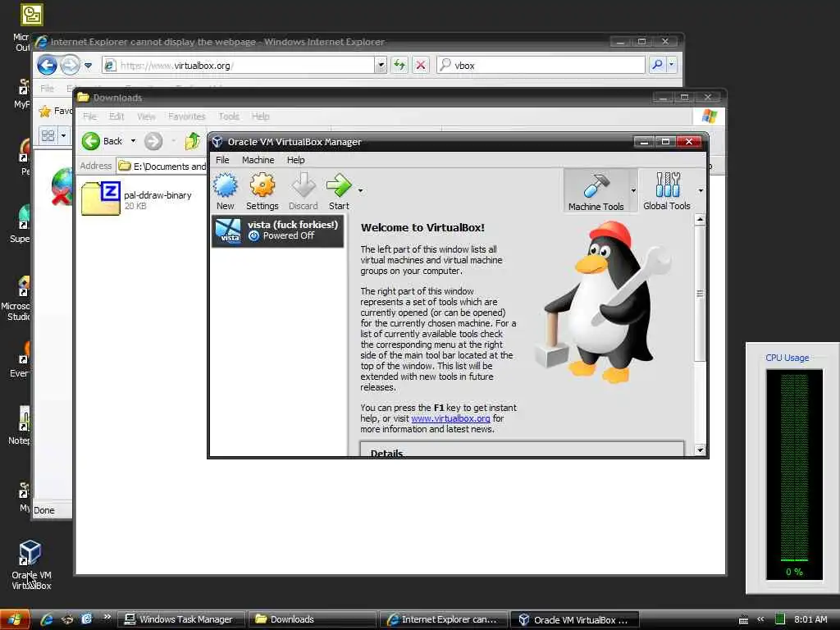
Task: Open IE search provider dropdown
Action: pyautogui.click(x=672, y=66)
